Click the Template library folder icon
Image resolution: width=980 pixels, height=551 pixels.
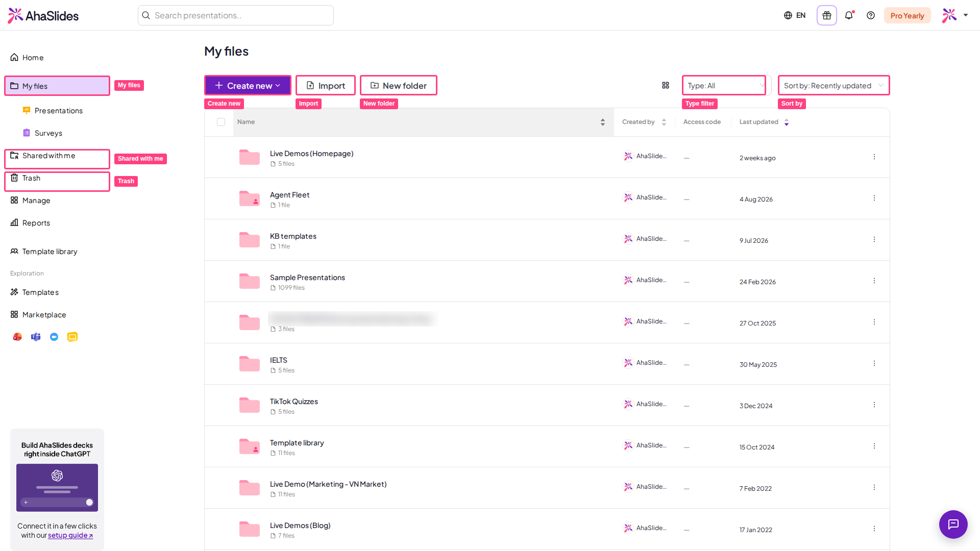pos(250,446)
